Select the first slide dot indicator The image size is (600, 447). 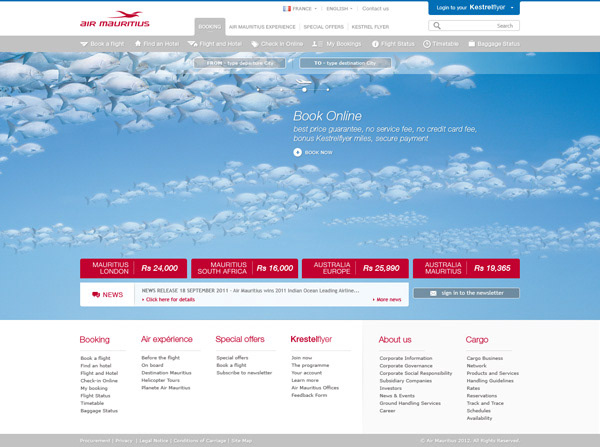tap(258, 90)
